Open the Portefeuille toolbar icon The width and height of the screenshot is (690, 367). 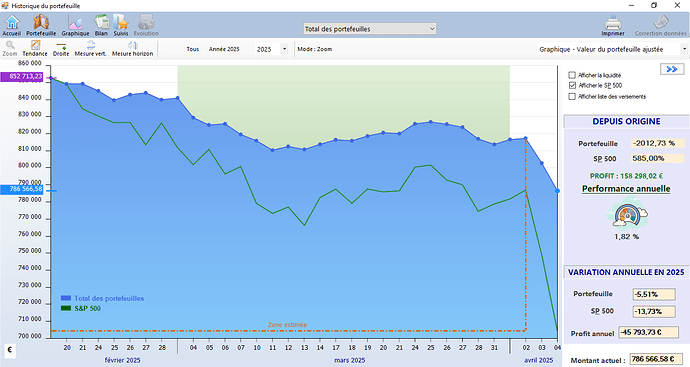pyautogui.click(x=41, y=25)
